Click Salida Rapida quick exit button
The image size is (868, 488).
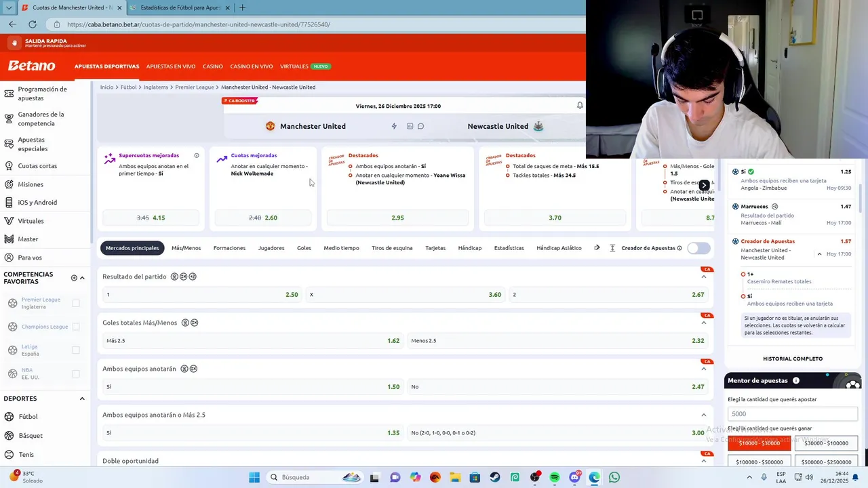(47, 43)
